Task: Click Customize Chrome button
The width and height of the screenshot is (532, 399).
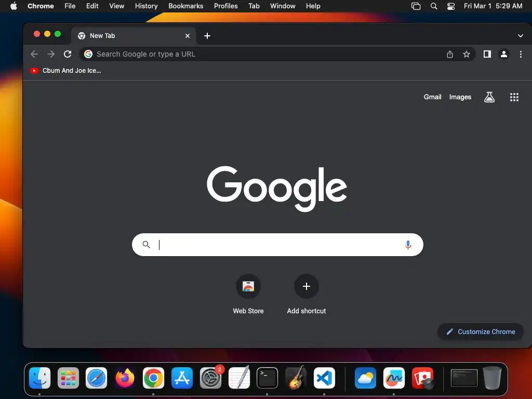Action: coord(481,331)
